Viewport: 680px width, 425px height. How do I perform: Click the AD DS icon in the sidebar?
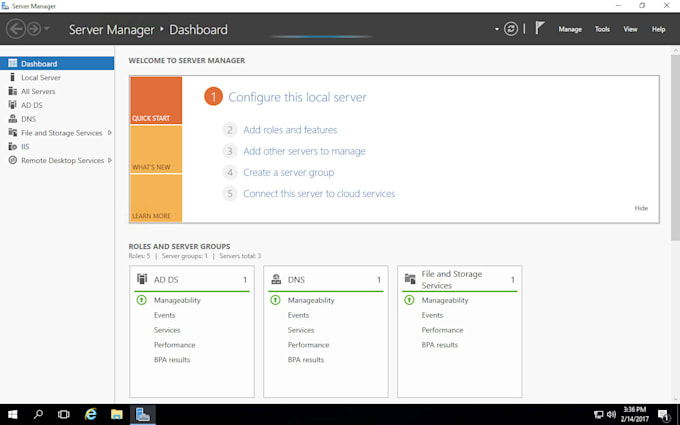(x=13, y=105)
